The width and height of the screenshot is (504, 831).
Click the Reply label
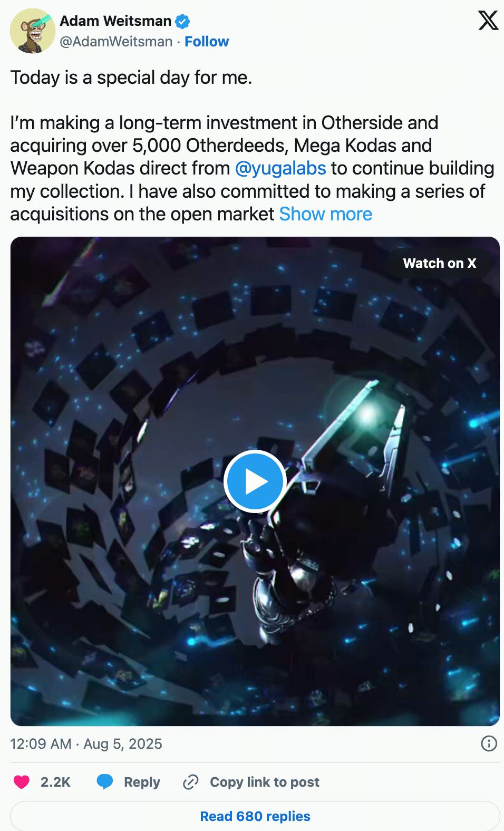tap(142, 782)
